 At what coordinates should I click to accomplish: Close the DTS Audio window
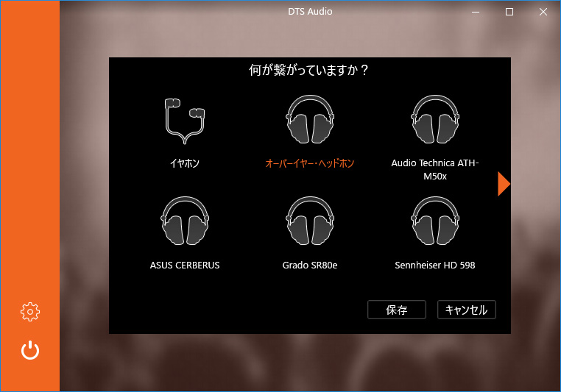click(x=543, y=12)
